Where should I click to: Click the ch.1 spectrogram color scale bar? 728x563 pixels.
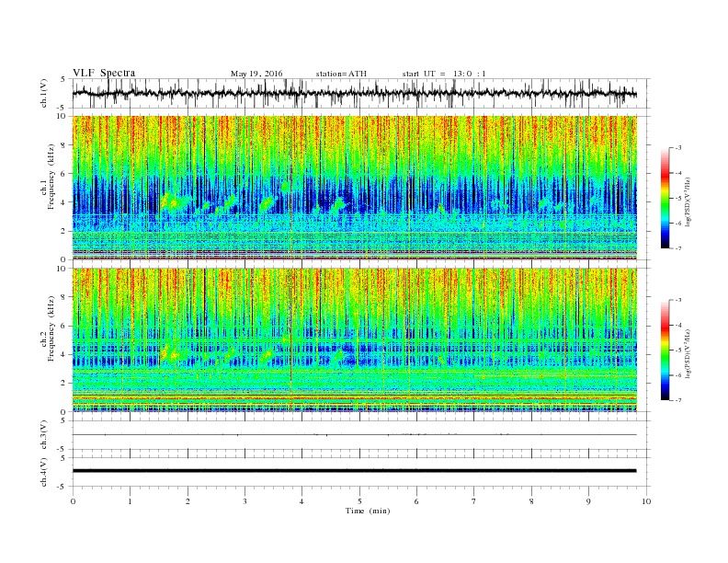(665, 198)
